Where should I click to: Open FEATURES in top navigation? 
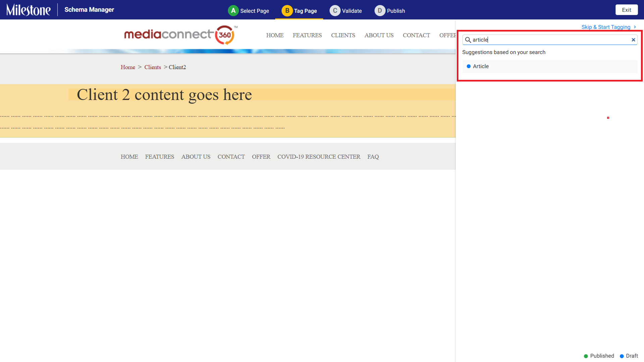coord(307,35)
